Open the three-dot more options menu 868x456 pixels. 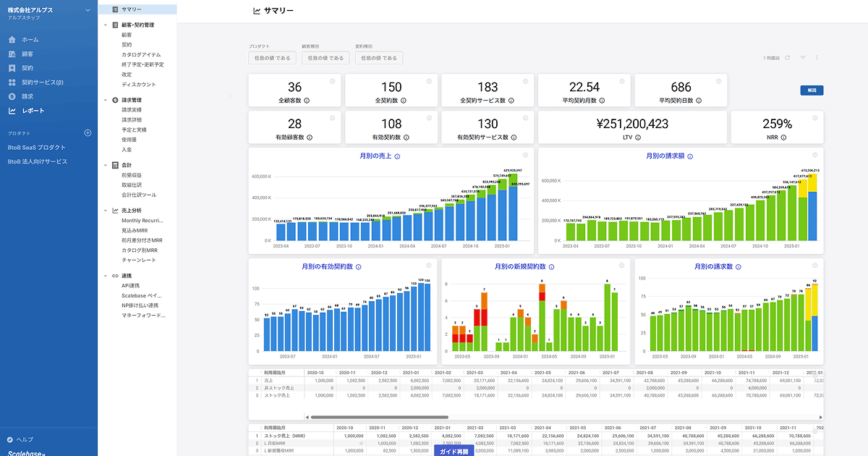[x=817, y=58]
